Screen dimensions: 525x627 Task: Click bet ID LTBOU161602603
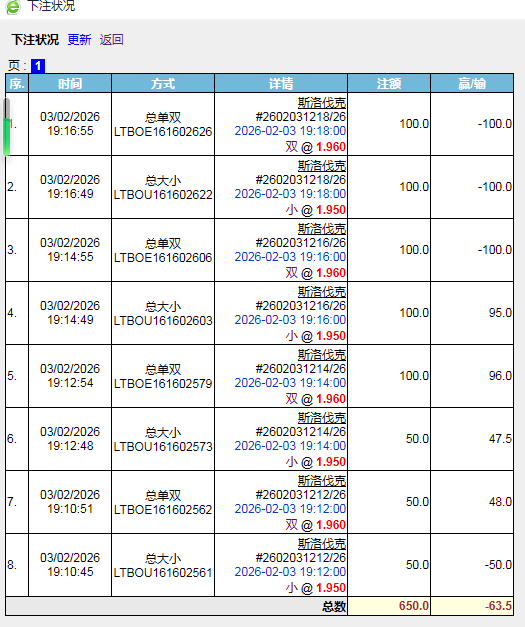coord(163,321)
